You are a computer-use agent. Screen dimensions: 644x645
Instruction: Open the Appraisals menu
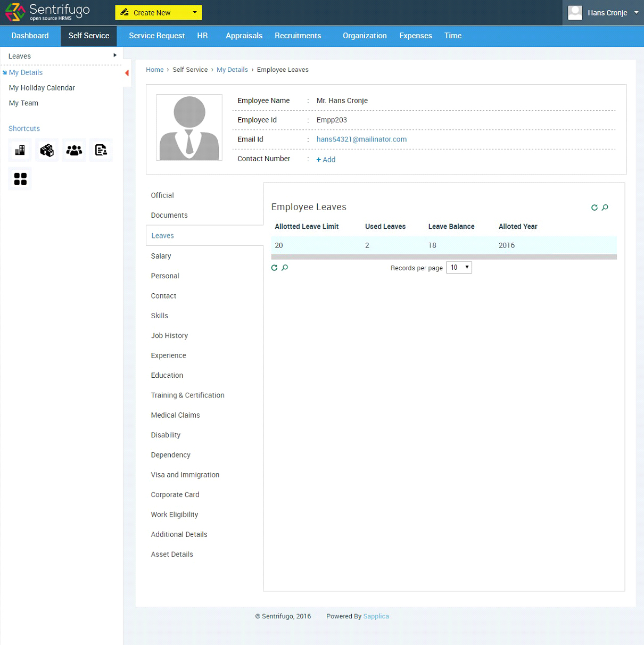pyautogui.click(x=244, y=36)
